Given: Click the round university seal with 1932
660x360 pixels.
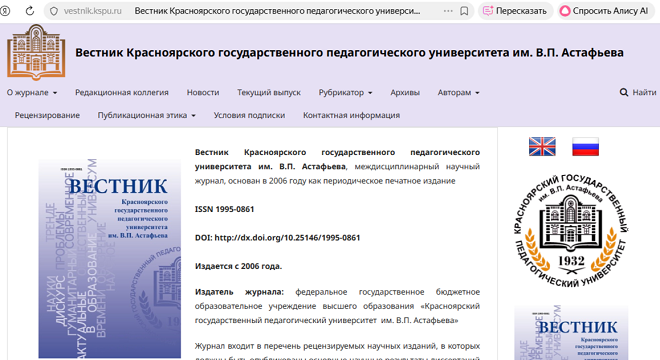Looking at the screenshot, I should (571, 230).
